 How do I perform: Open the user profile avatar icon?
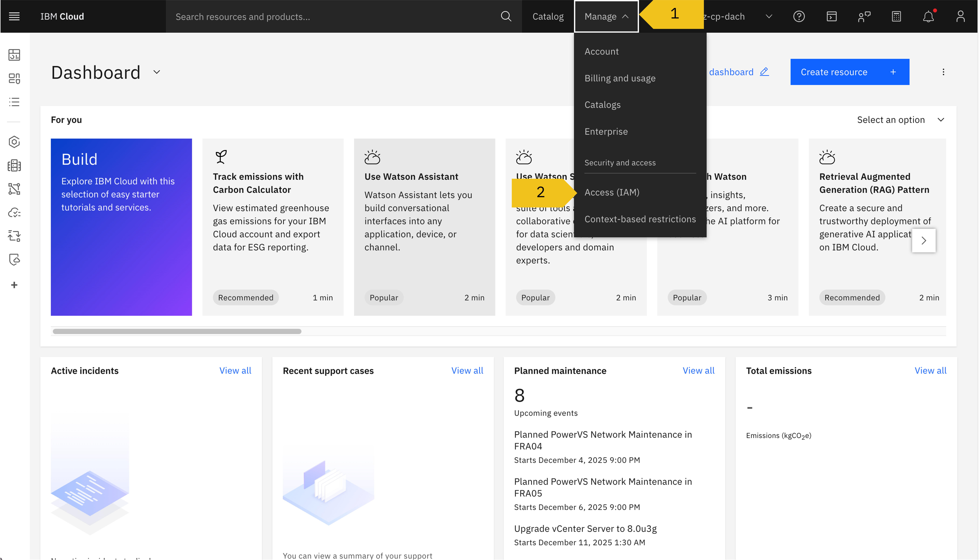960,16
